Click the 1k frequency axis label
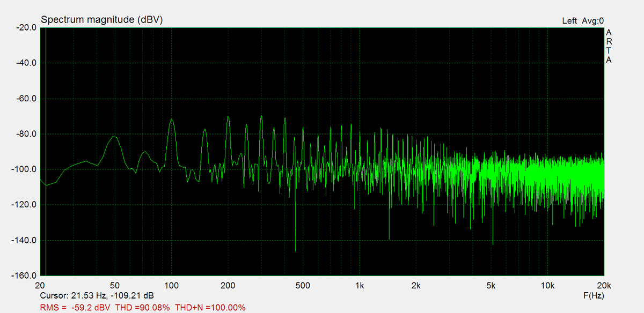Image resolution: width=644 pixels, height=313 pixels. (x=360, y=285)
